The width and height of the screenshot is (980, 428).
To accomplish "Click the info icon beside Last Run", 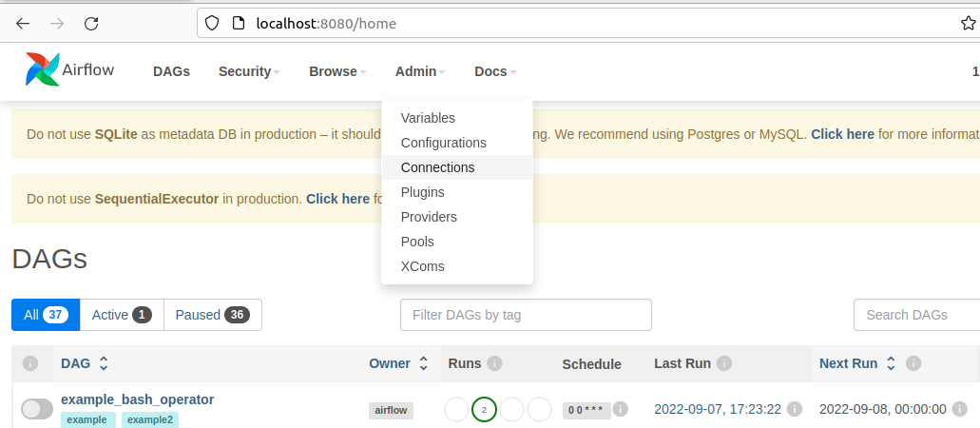I will tap(724, 363).
